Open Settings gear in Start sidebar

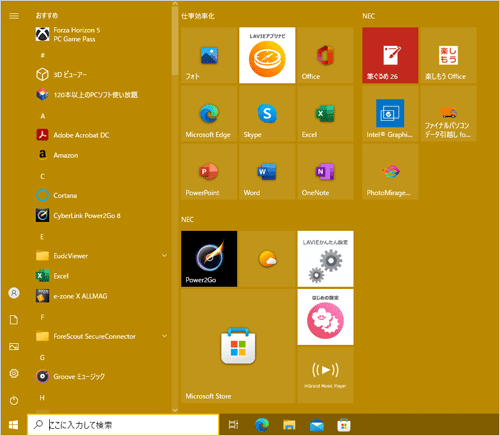pyautogui.click(x=14, y=373)
